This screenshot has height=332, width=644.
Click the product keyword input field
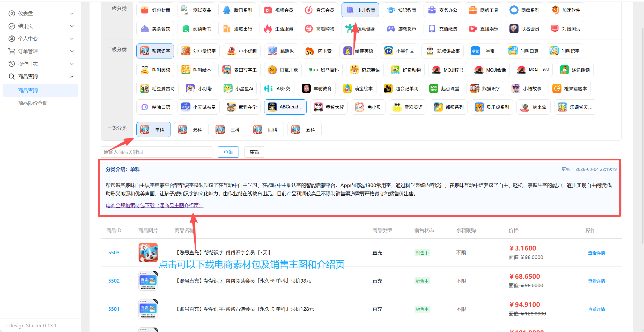[156, 152]
